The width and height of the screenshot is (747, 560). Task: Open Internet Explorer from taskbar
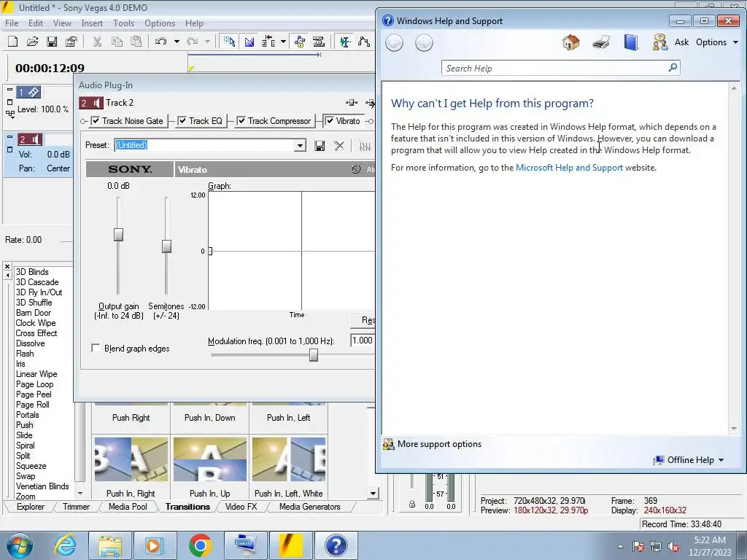tap(65, 545)
